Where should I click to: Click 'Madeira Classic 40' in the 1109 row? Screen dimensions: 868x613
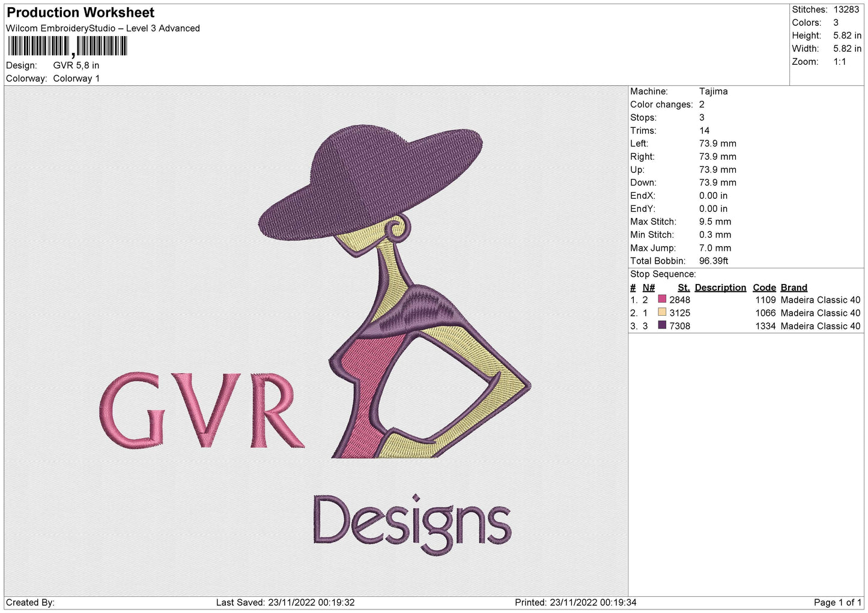(x=821, y=300)
